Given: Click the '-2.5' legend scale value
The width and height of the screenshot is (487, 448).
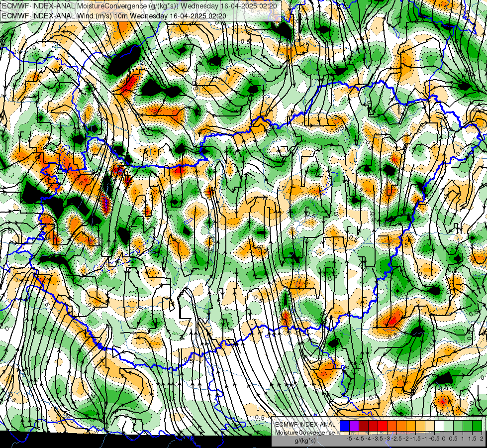Looking at the screenshot, I should (x=396, y=439).
